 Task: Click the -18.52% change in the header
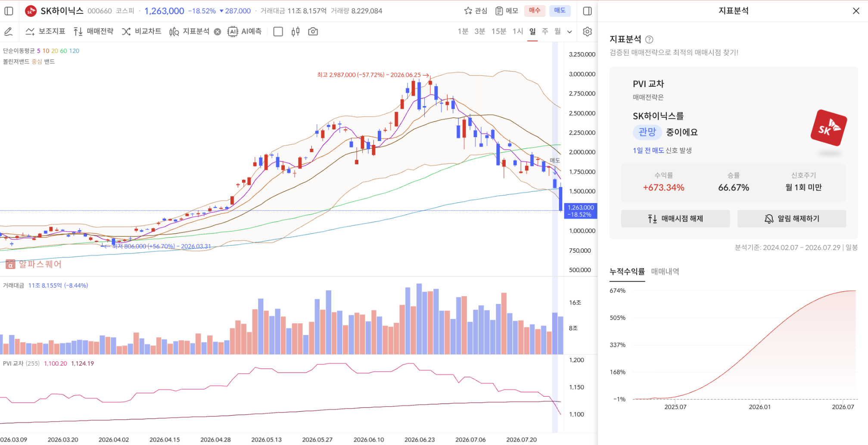[202, 11]
